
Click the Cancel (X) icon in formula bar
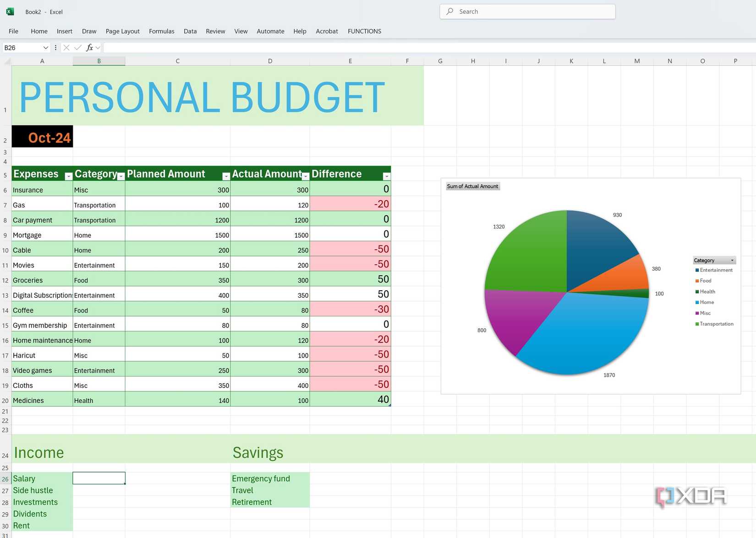[x=66, y=47]
